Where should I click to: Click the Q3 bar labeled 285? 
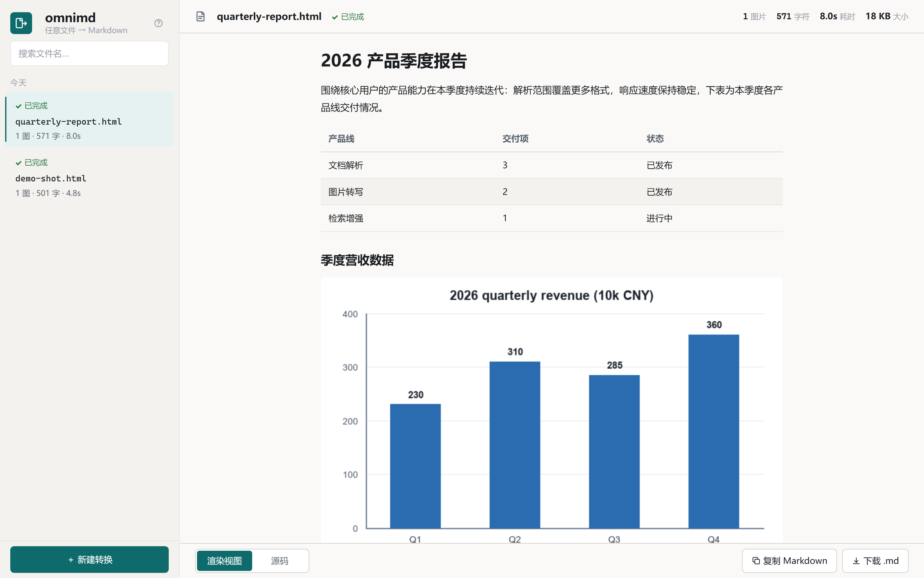tap(614, 451)
